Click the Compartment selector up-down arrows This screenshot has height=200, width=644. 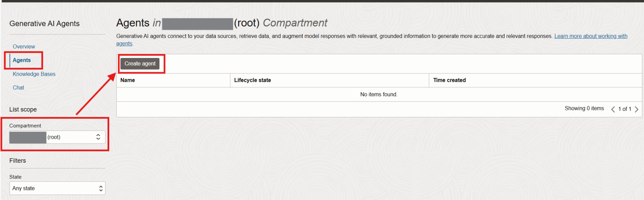98,137
